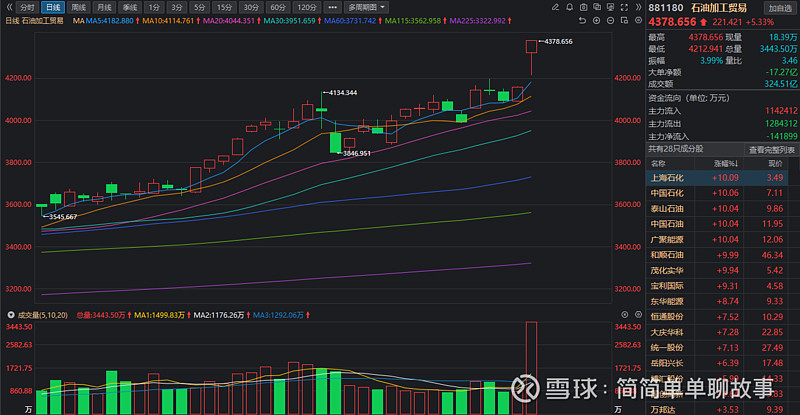Click the MA60 indicator label
The image size is (800, 415).
click(352, 21)
